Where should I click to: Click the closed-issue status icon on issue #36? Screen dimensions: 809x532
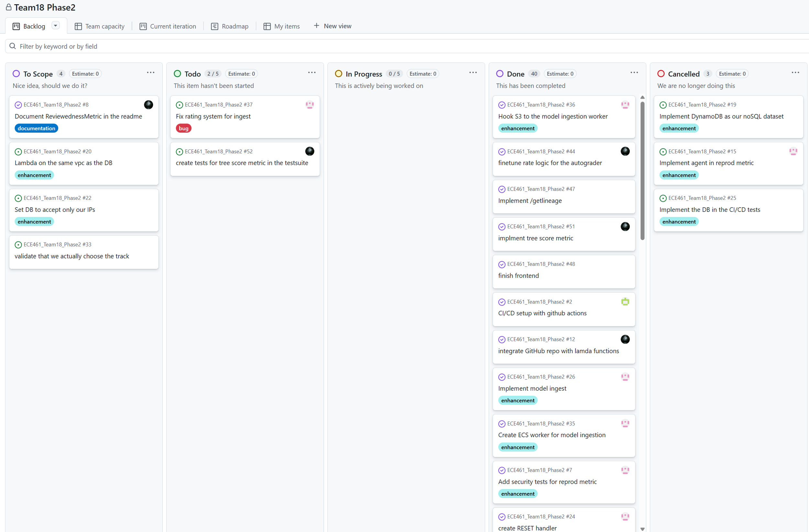click(502, 105)
